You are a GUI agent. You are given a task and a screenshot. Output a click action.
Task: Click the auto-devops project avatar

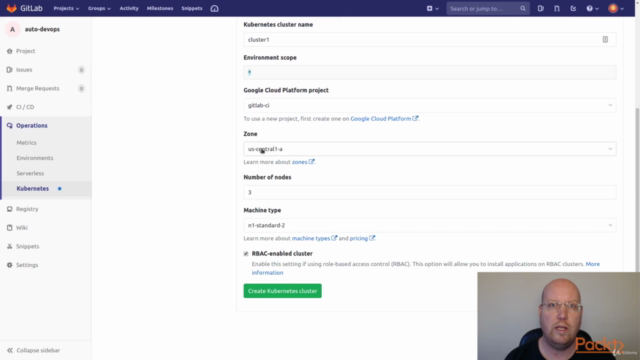[x=12, y=29]
